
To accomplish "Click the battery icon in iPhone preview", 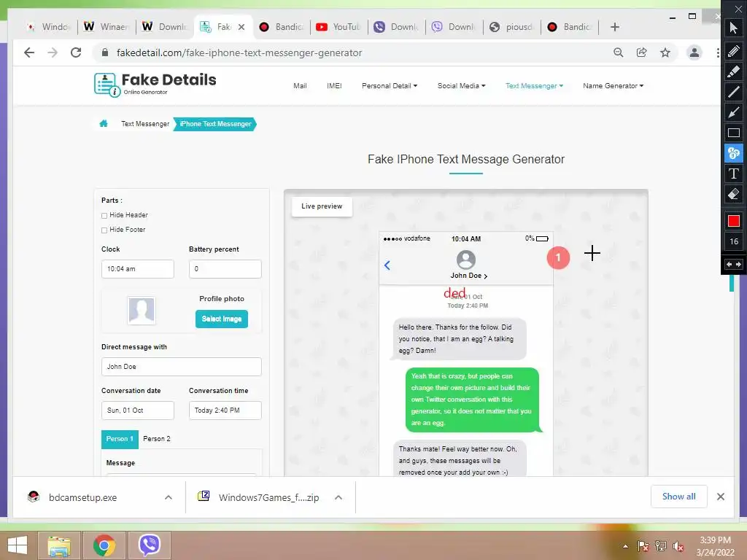I will point(542,238).
